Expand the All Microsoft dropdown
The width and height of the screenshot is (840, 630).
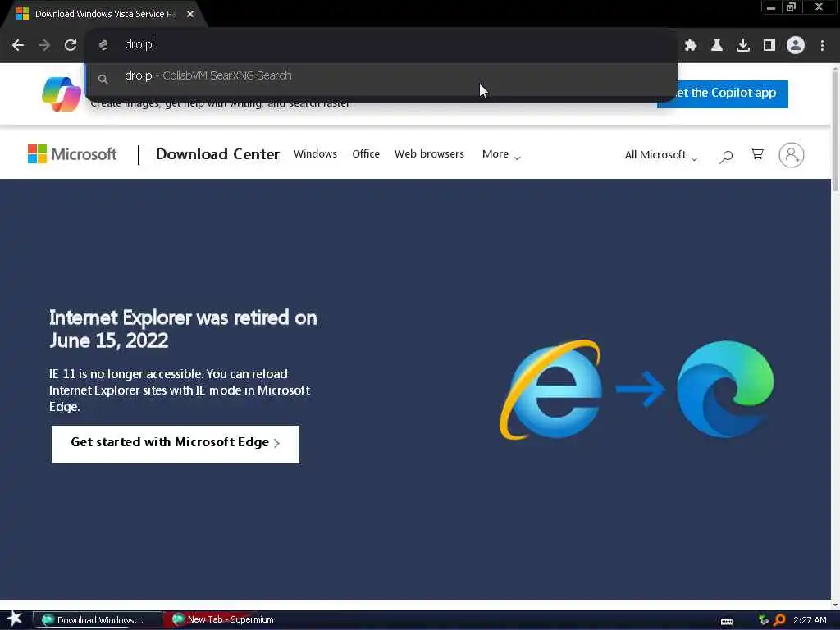point(661,155)
